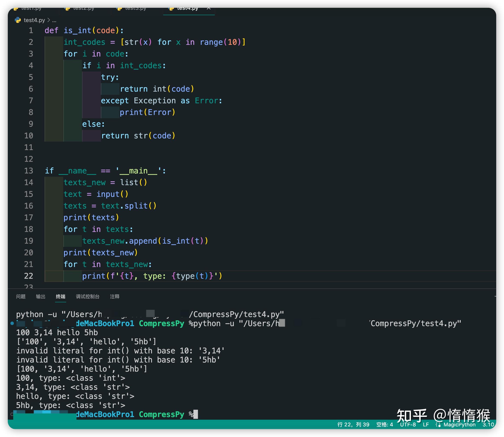Click terminal output "['100', '3,14', 'hello', '5hb']"
Image resolution: width=504 pixels, height=437 pixels.
click(x=86, y=342)
